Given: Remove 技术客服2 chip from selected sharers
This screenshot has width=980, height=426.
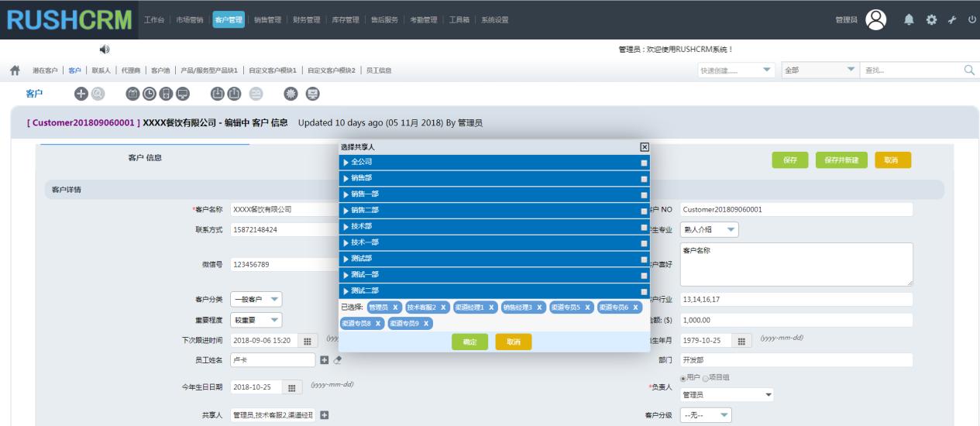Looking at the screenshot, I should [x=445, y=307].
